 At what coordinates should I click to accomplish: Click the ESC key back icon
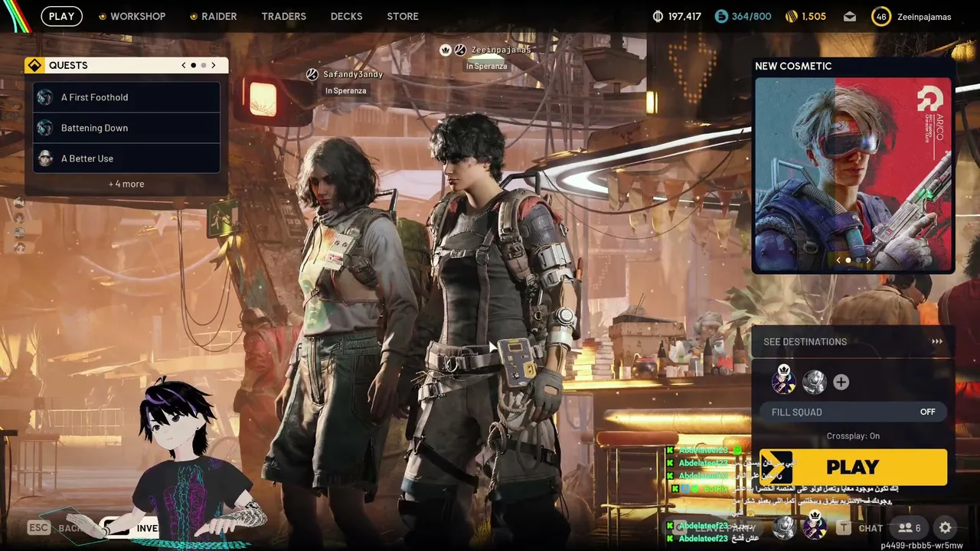[x=39, y=527]
